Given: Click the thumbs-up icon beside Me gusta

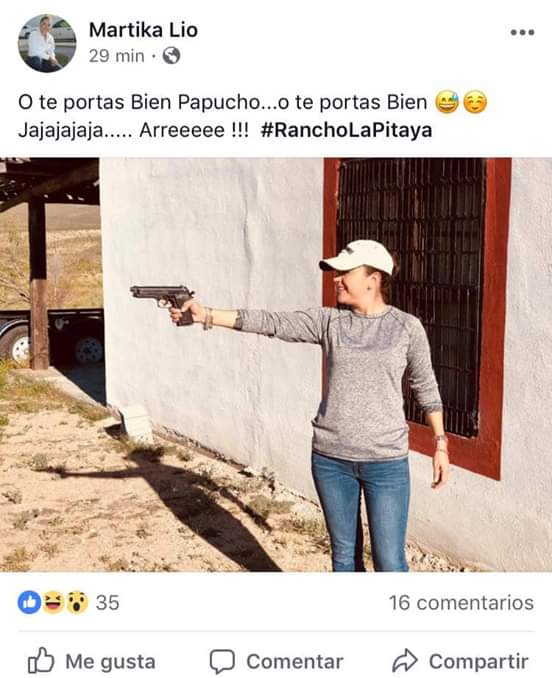Looking at the screenshot, I should [41, 660].
